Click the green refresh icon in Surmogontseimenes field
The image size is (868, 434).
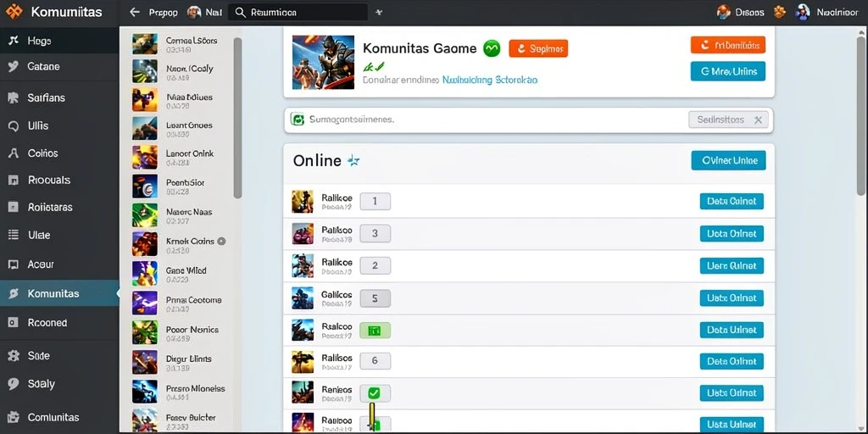coord(298,119)
